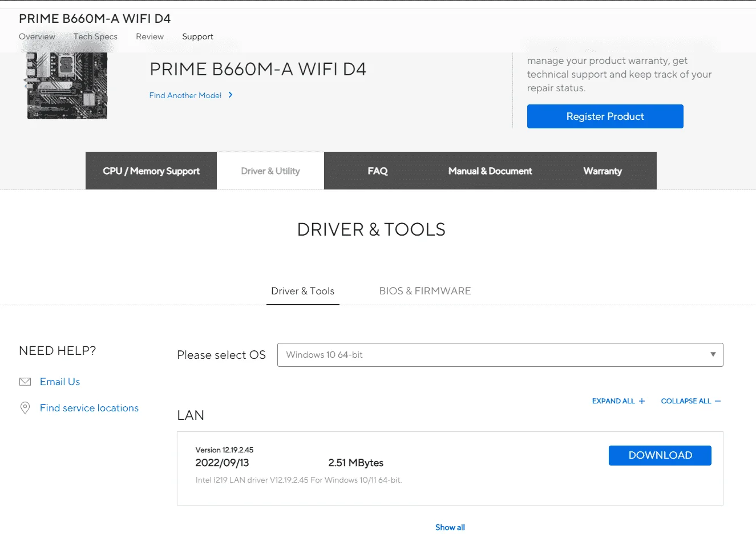Click the chevron next to Find Another Model
This screenshot has width=756, height=538.
231,95
